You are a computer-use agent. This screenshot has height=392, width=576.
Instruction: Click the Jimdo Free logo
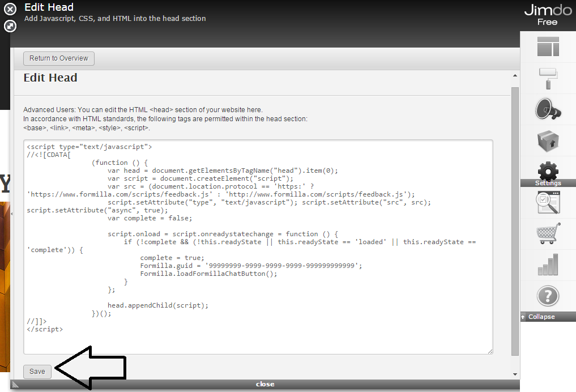(x=548, y=15)
